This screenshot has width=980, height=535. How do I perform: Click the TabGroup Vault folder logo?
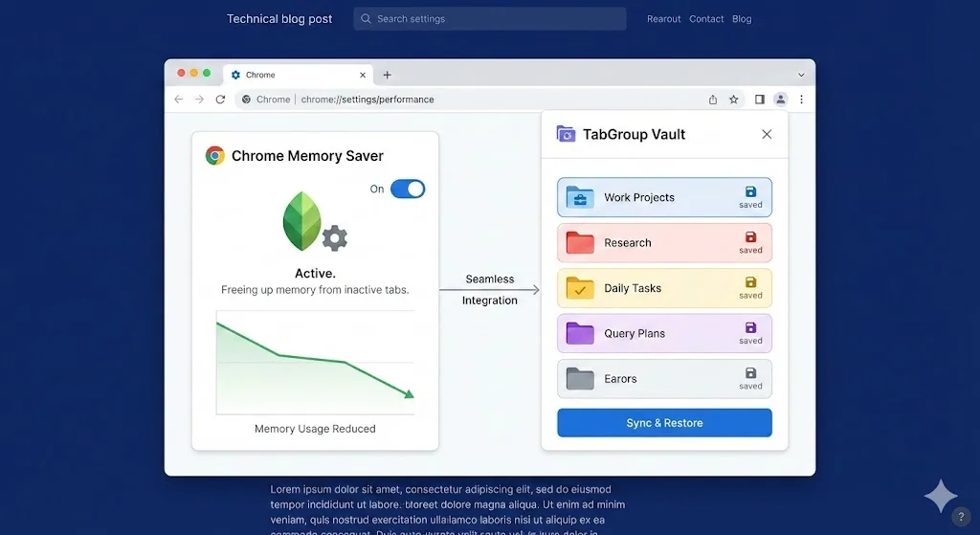point(566,134)
